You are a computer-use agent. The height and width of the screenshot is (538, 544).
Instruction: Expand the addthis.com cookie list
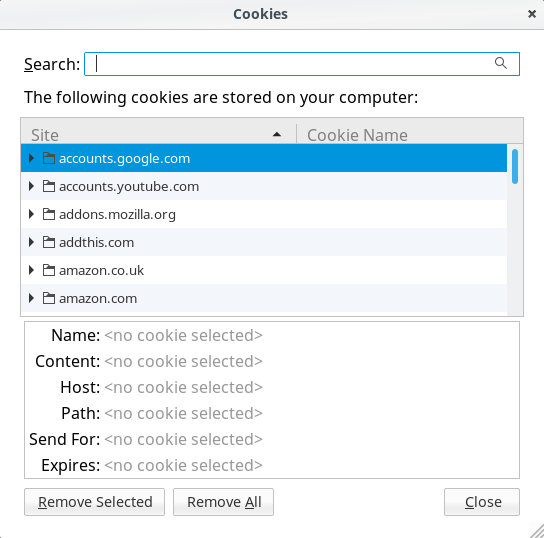(x=32, y=242)
